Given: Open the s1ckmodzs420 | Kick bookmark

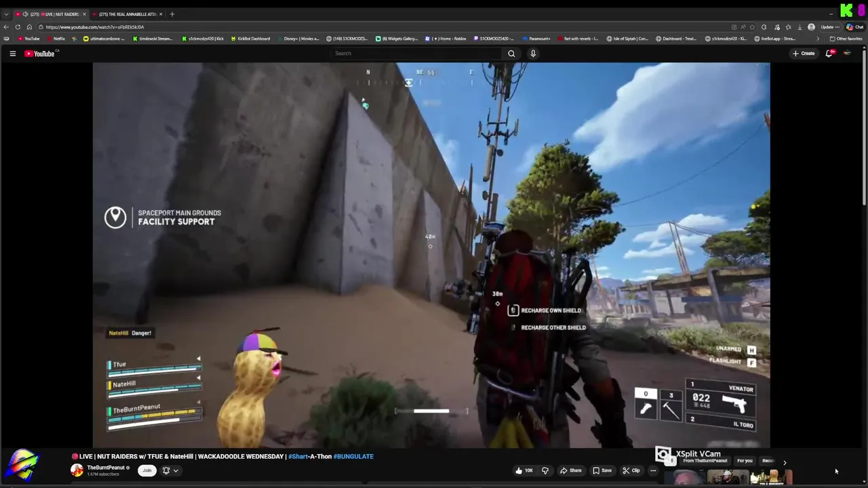Looking at the screenshot, I should click(x=203, y=39).
